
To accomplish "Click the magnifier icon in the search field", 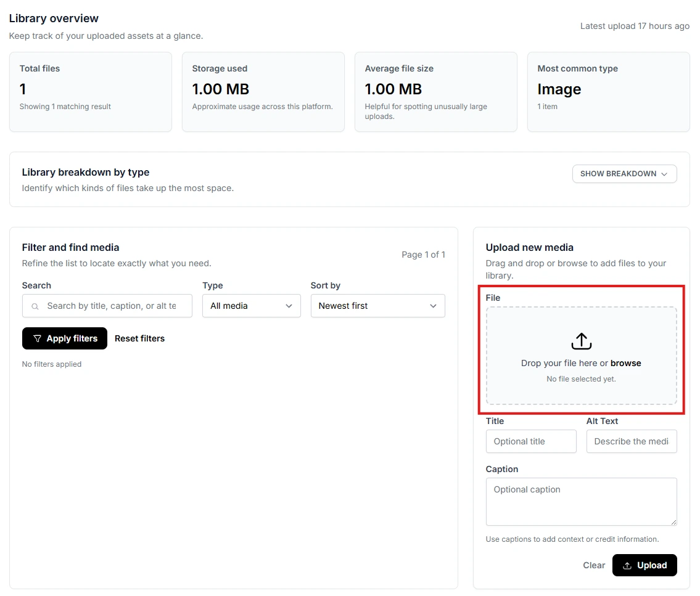I will tap(35, 306).
